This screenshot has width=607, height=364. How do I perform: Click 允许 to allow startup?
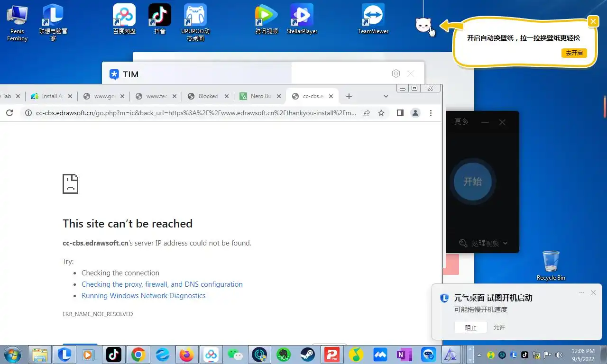tap(499, 327)
